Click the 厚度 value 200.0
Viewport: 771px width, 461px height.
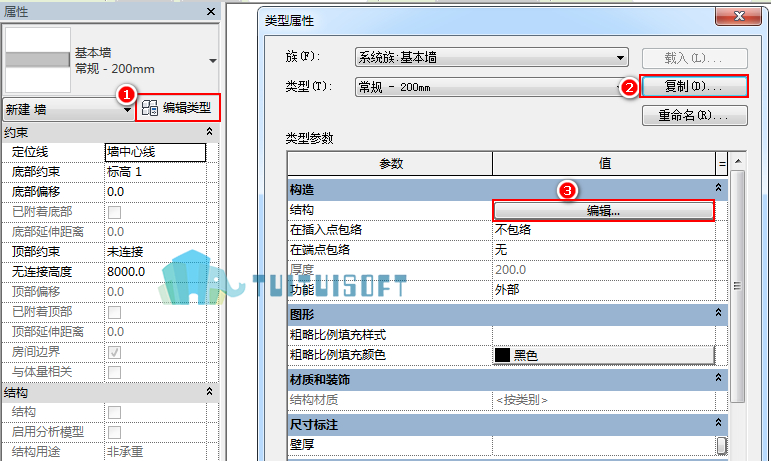603,270
